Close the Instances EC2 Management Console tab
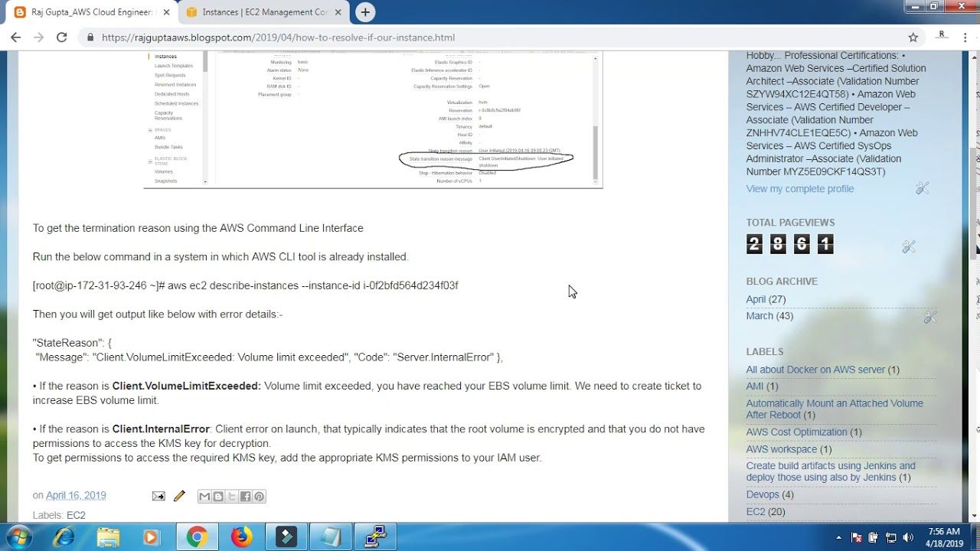Viewport: 980px width, 551px height. [339, 12]
